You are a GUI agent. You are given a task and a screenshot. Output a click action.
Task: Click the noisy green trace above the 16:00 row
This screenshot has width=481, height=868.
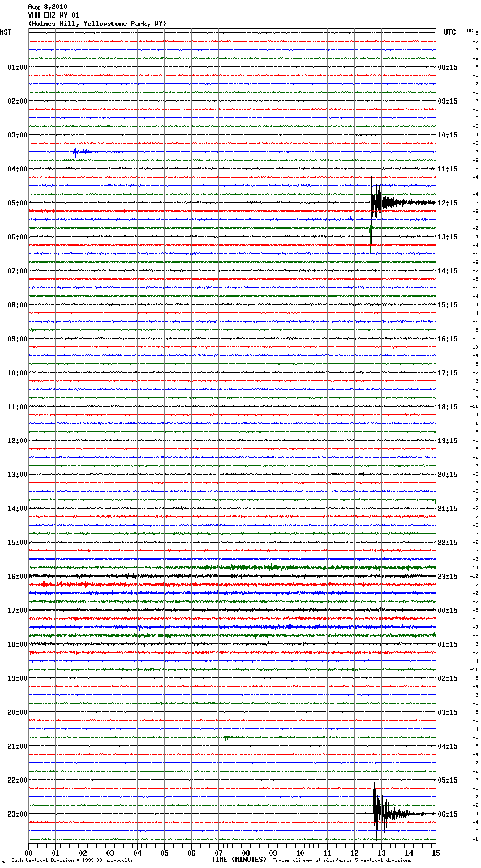232,568
